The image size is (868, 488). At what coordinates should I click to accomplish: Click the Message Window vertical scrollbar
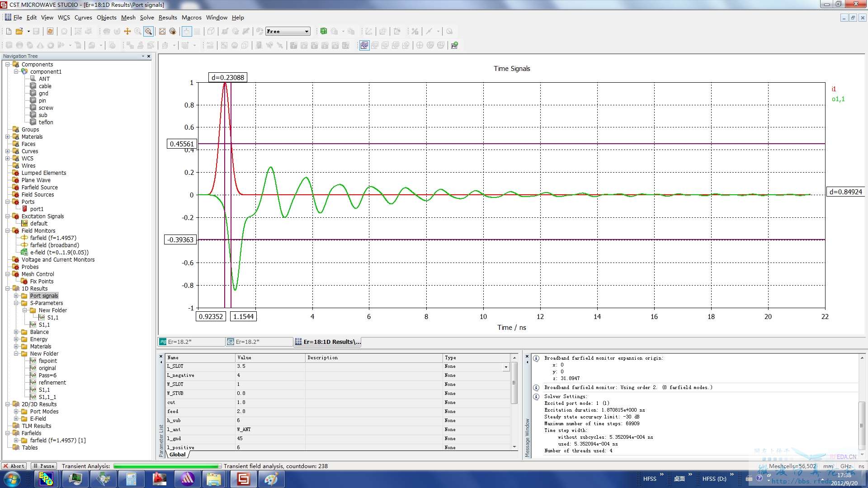[x=862, y=407]
